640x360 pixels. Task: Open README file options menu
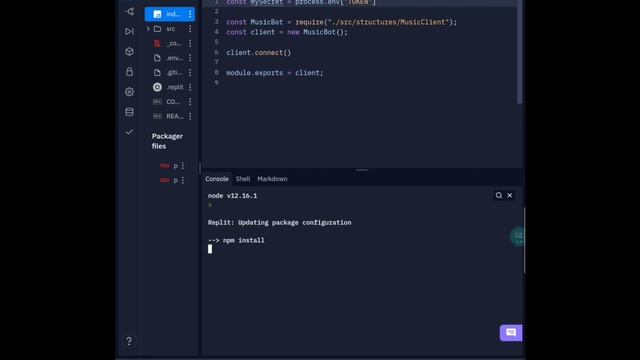coord(190,116)
